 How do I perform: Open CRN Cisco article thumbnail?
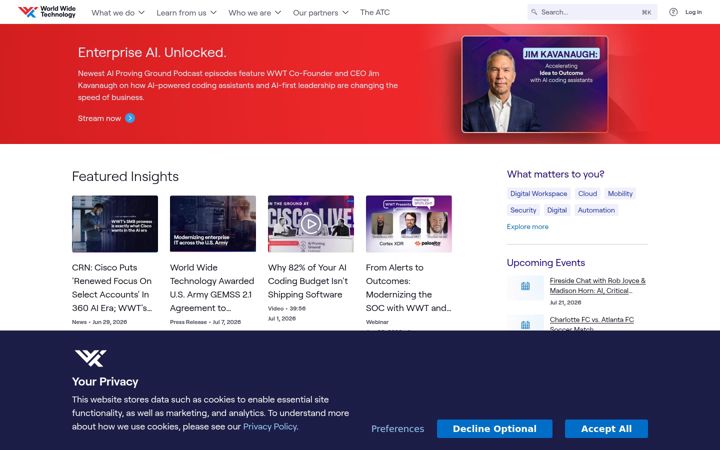[x=115, y=224]
